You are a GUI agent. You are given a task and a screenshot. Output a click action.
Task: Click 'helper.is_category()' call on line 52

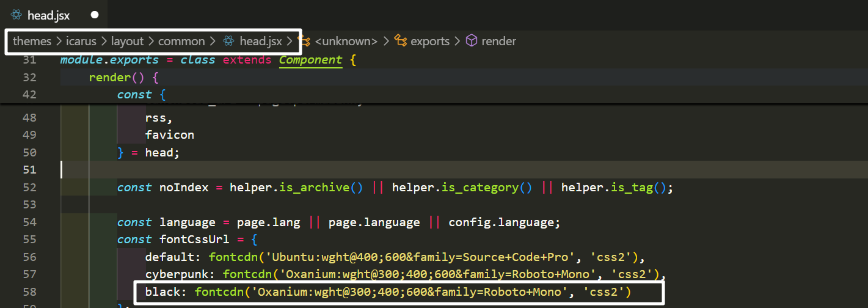click(462, 188)
